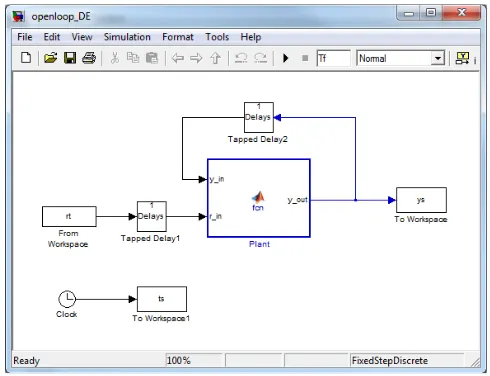490x376 pixels.
Task: Click the openloop_DE window title icon
Action: 18,16
